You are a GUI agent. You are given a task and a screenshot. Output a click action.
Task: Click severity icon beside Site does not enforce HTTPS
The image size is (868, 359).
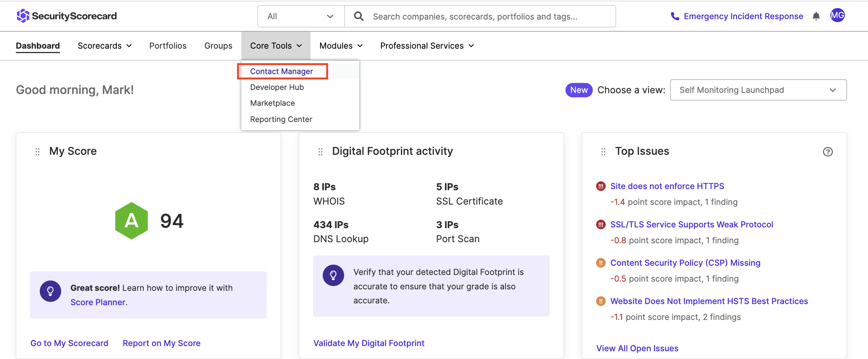pyautogui.click(x=601, y=186)
